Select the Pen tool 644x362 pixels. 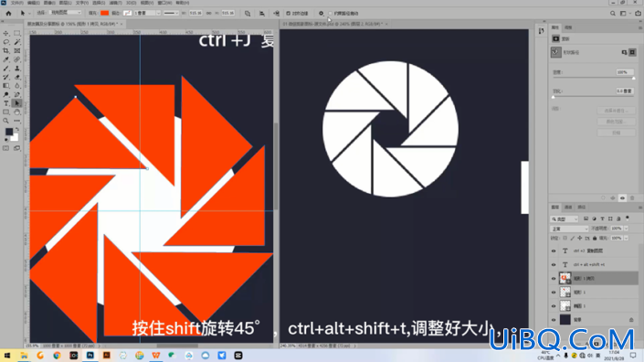click(x=16, y=94)
